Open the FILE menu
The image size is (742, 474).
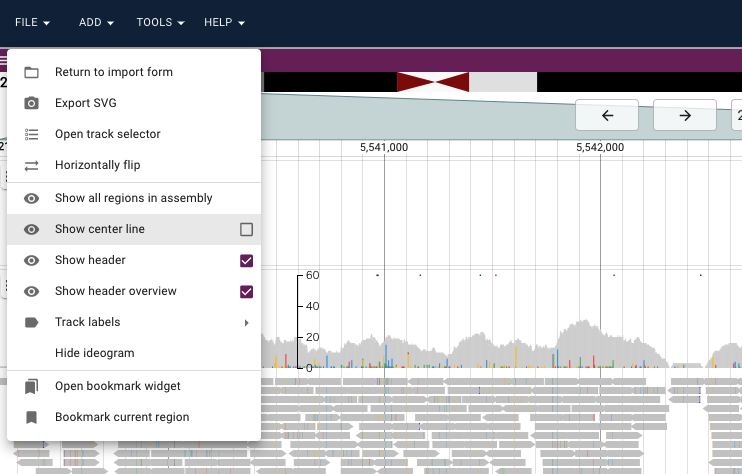click(32, 23)
